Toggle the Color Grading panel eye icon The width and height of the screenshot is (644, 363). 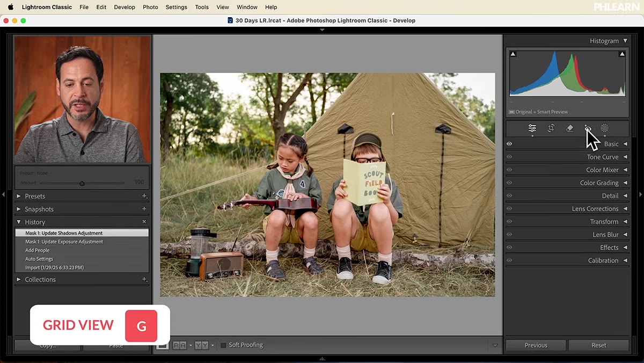[x=509, y=183]
